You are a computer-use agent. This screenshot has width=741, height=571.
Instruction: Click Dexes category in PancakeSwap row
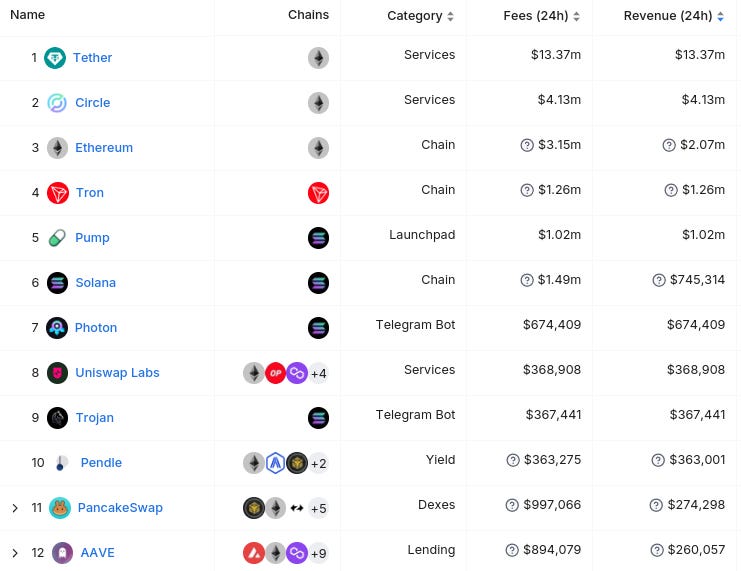(x=436, y=505)
